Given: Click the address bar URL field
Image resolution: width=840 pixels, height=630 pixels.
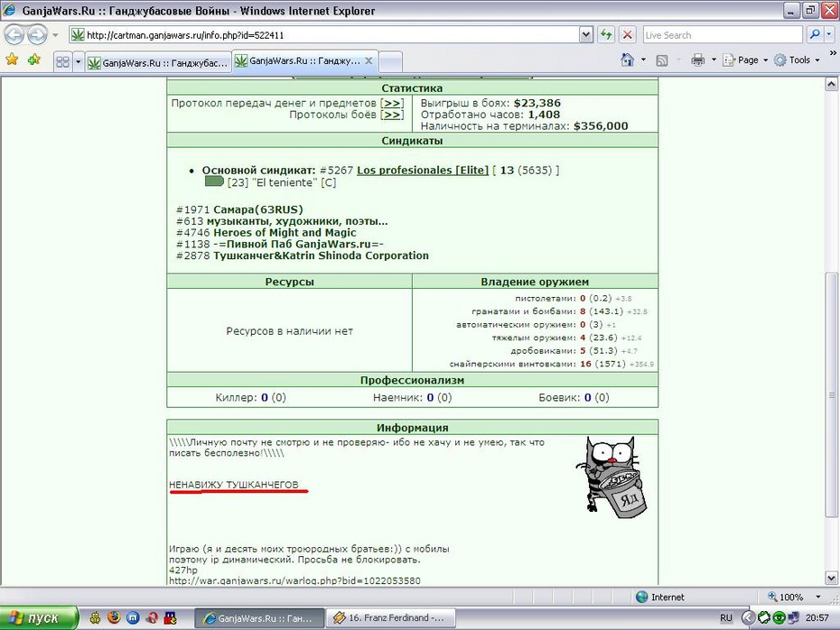Looking at the screenshot, I should click(x=323, y=35).
